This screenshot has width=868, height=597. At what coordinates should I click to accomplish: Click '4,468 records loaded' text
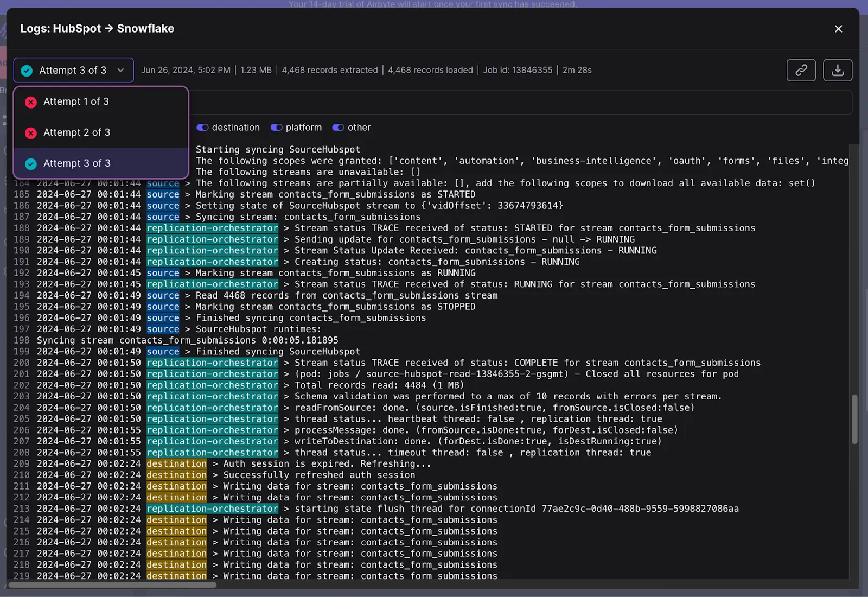430,70
